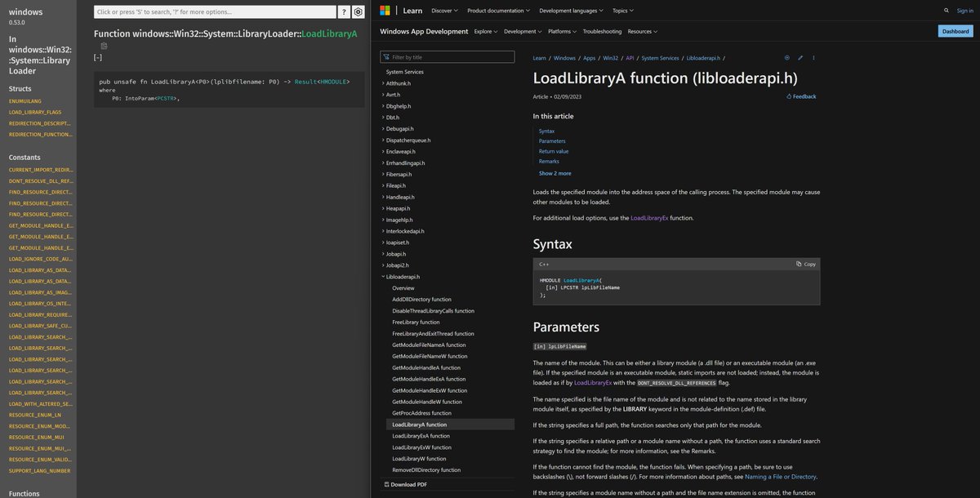The image size is (980, 498).
Task: Copy the LoadLibraryA item path clipboard icon
Action: tap(104, 46)
